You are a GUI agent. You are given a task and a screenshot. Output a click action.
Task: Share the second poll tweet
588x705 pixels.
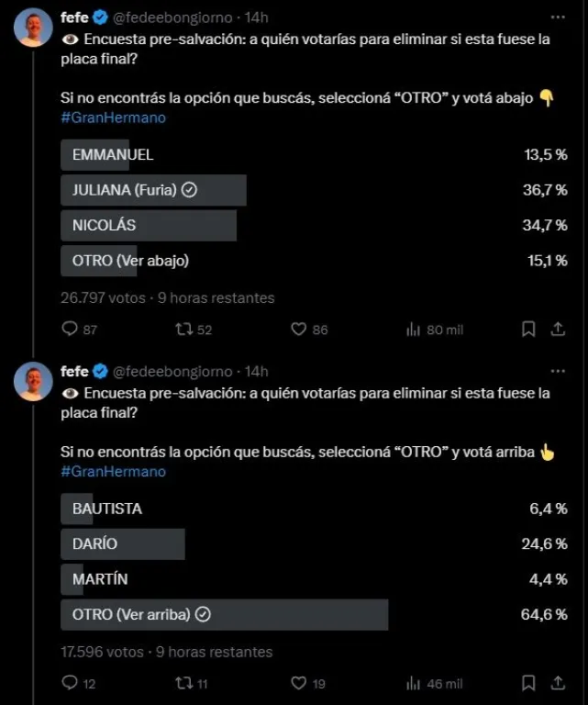[x=558, y=683]
